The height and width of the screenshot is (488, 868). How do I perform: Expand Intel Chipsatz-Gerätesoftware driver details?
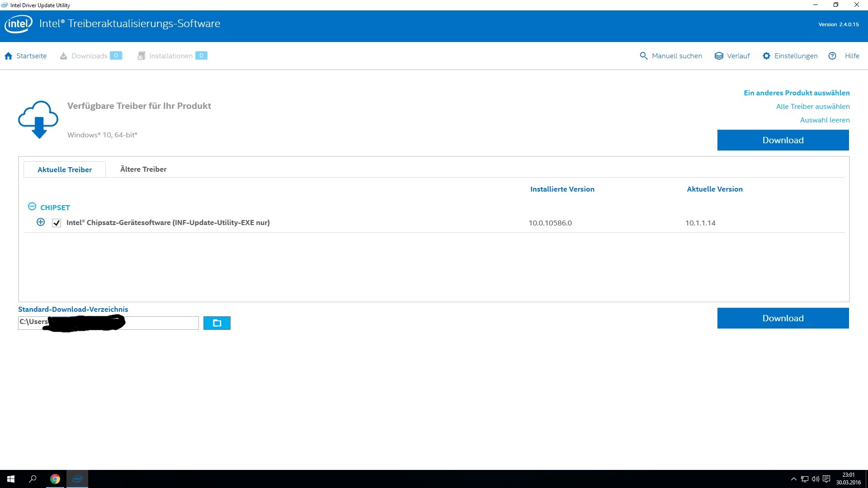pos(41,222)
